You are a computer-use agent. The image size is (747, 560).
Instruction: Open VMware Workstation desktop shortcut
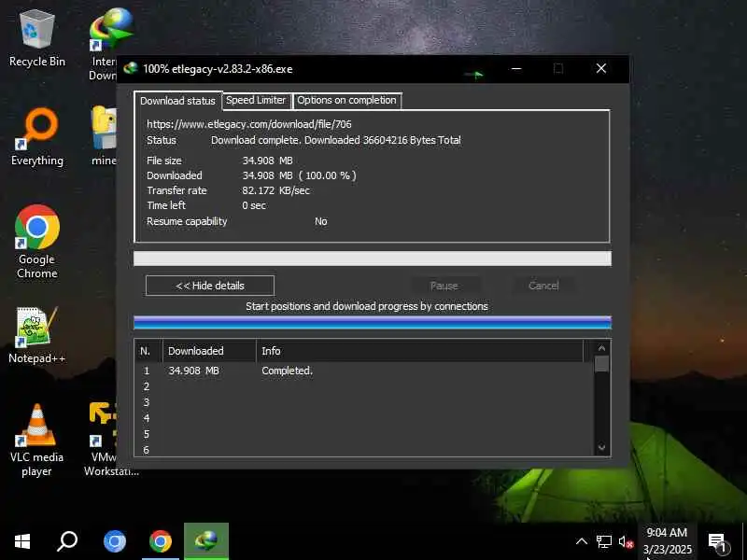click(x=103, y=440)
